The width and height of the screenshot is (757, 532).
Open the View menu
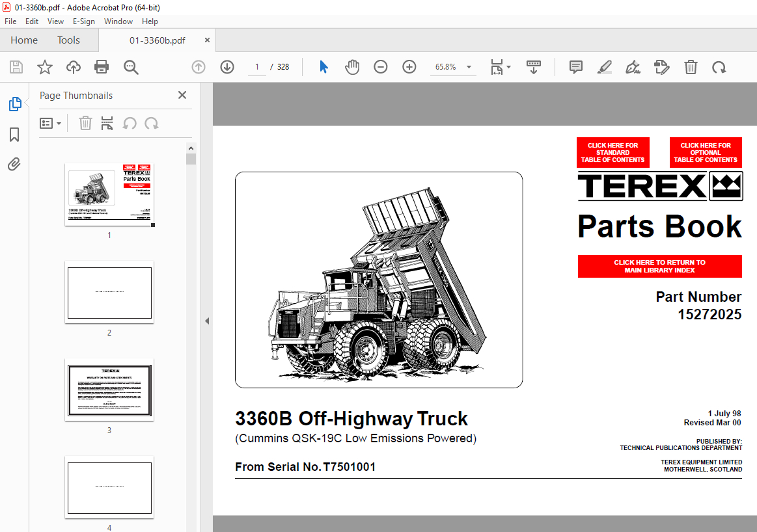(55, 21)
